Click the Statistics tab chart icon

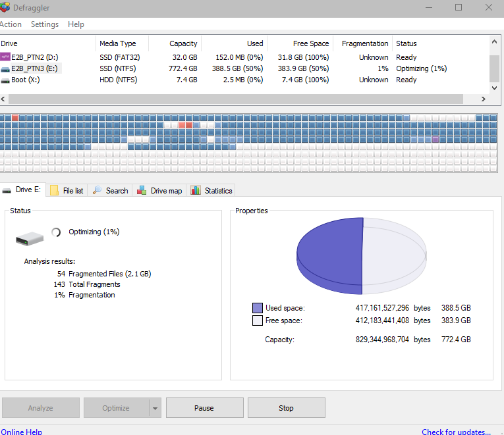pyautogui.click(x=196, y=190)
